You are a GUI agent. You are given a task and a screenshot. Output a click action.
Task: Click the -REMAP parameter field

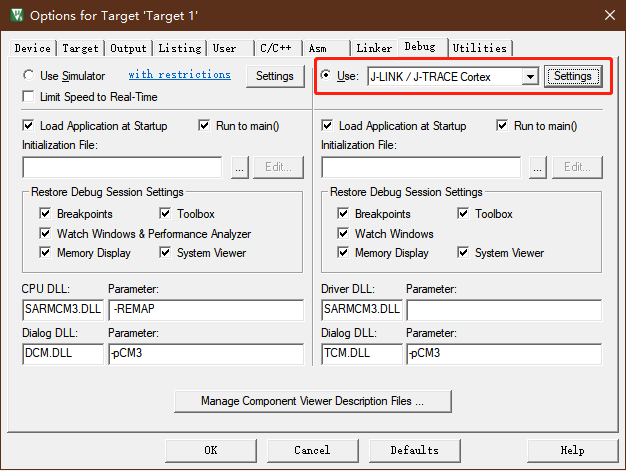pyautogui.click(x=206, y=310)
